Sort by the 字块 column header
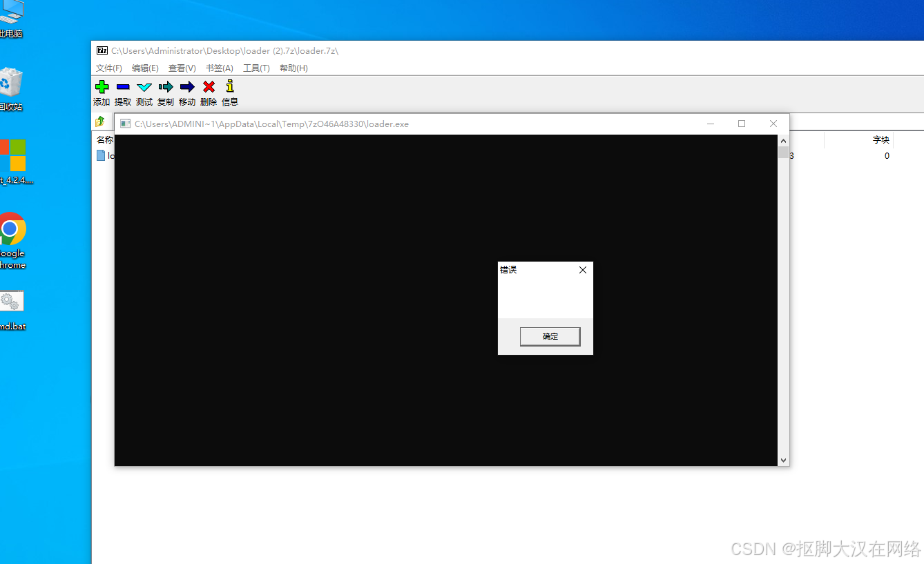The image size is (924, 564). click(x=881, y=139)
